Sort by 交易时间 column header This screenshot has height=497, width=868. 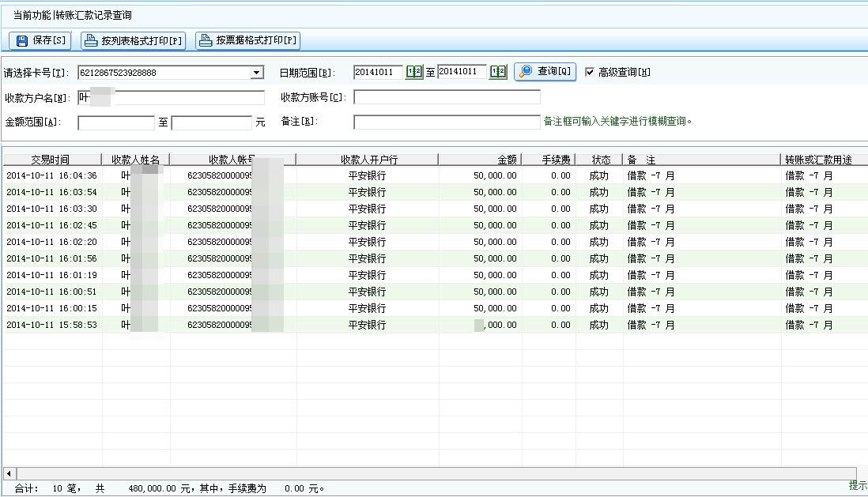(x=51, y=160)
